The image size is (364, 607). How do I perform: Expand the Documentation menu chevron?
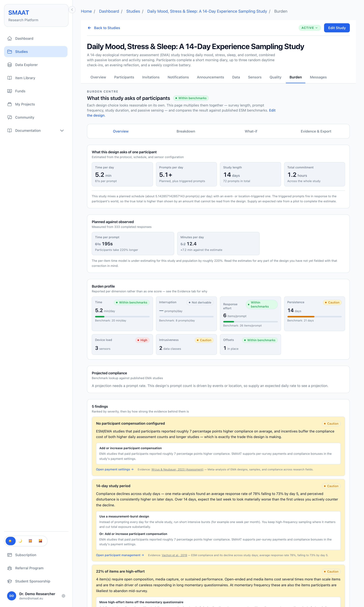62,131
